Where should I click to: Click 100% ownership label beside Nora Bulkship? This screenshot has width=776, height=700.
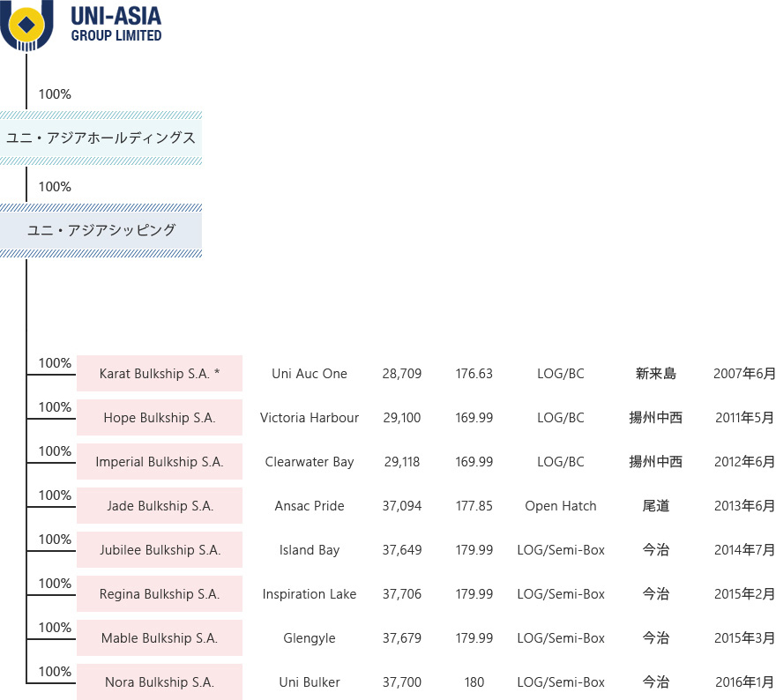(55, 671)
